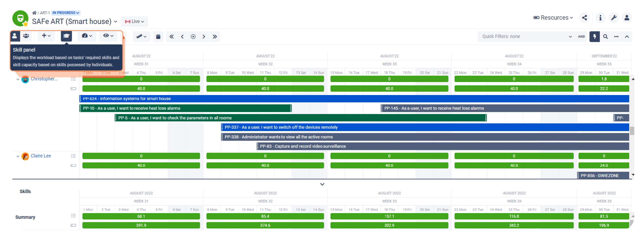
Task: Open the IN PROGRESS status dropdown
Action: 66,13
